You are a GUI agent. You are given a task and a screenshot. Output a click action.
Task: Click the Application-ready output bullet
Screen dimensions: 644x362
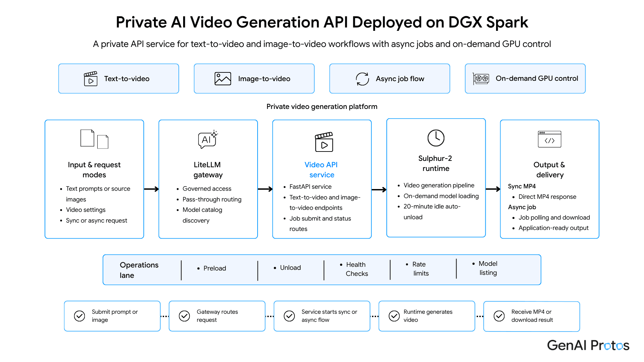coord(553,228)
